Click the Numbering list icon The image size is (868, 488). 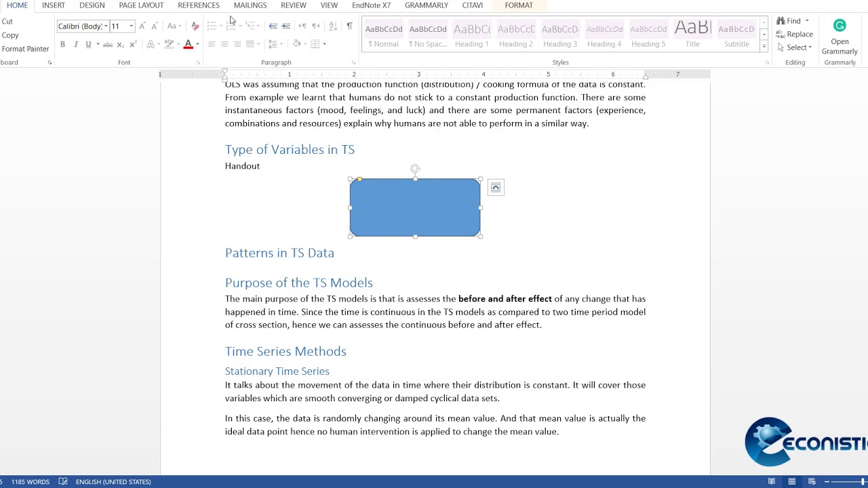click(231, 26)
